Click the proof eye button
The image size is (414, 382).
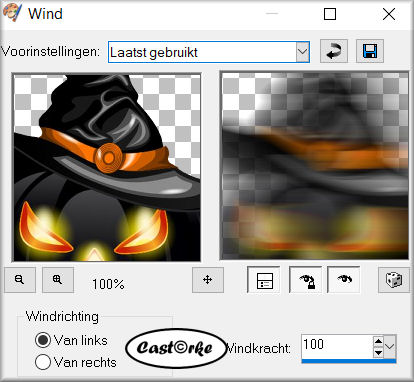coord(344,280)
